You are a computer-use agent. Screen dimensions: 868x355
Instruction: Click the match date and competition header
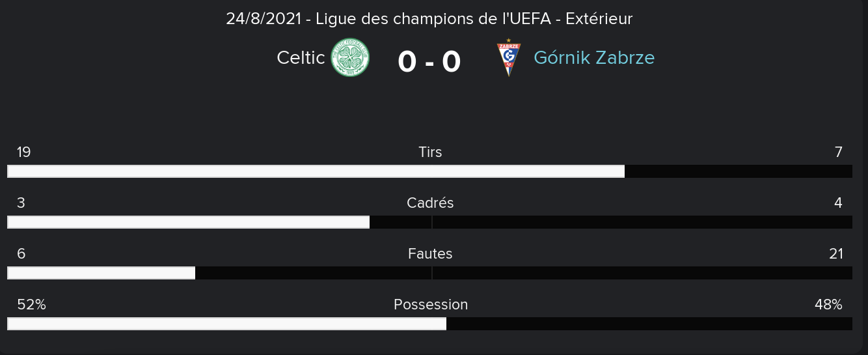point(429,19)
